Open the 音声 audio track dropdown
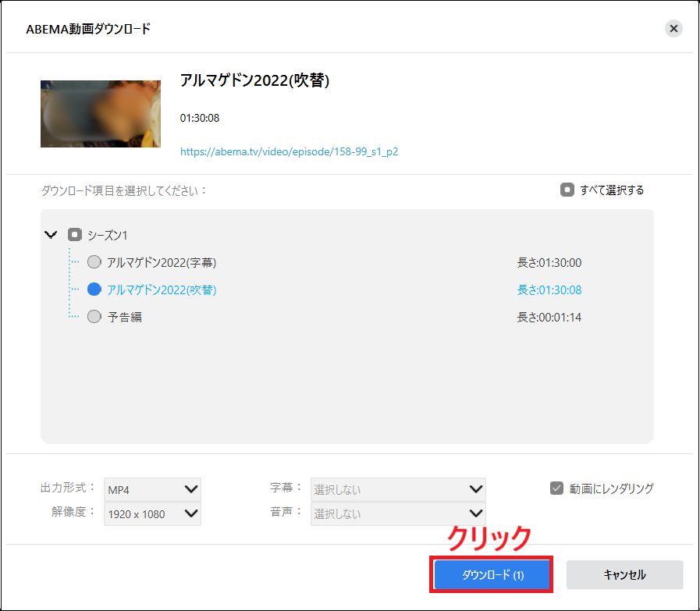Screen dimensions: 700x611 point(398,513)
